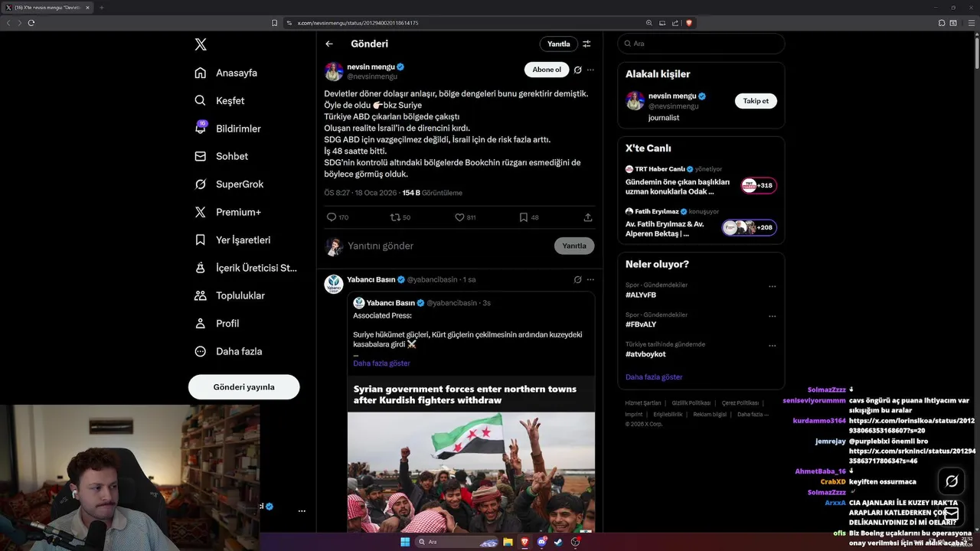
Task: Open nevsin mengu profile avatar in post
Action: (334, 72)
